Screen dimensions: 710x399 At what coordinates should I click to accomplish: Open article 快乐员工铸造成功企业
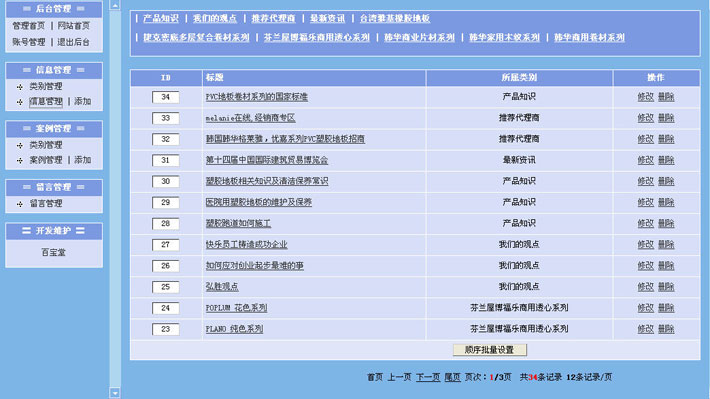(246, 245)
